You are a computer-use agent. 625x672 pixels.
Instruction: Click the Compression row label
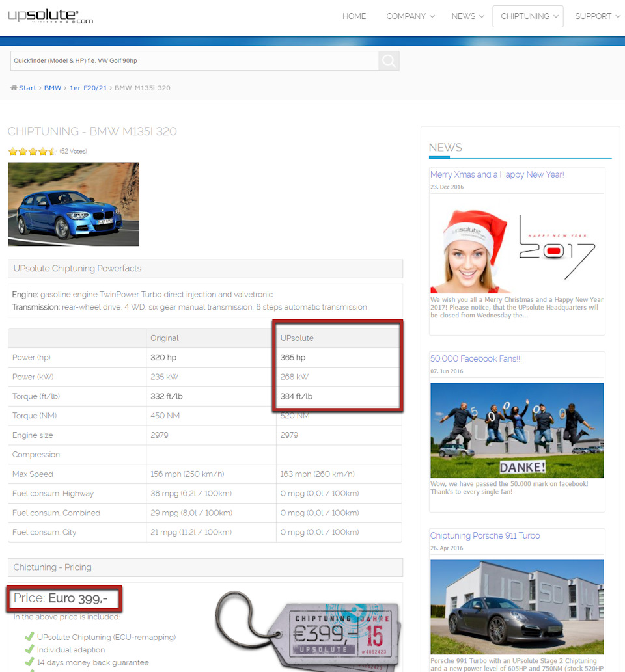pyautogui.click(x=36, y=454)
